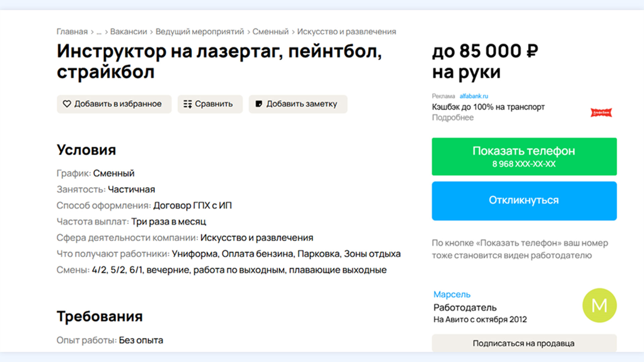644x362 pixels.
Task: Click the heart icon to favorite the vacancy
Action: click(x=67, y=104)
